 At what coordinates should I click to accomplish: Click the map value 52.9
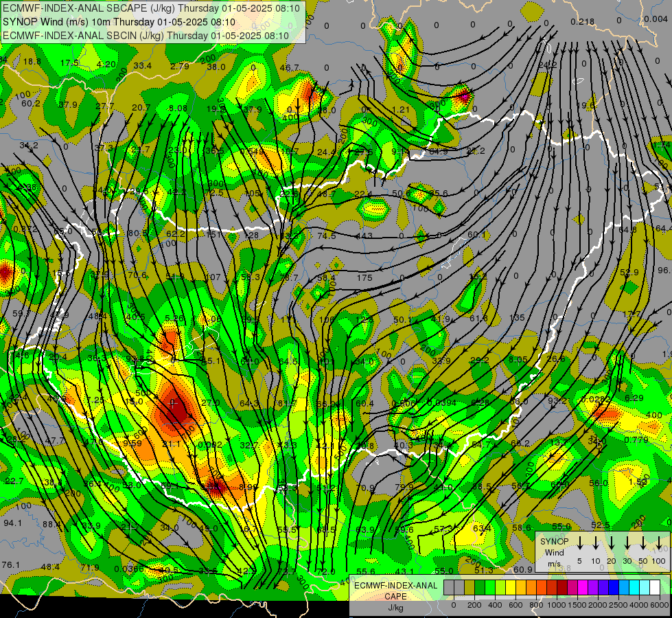tap(629, 273)
